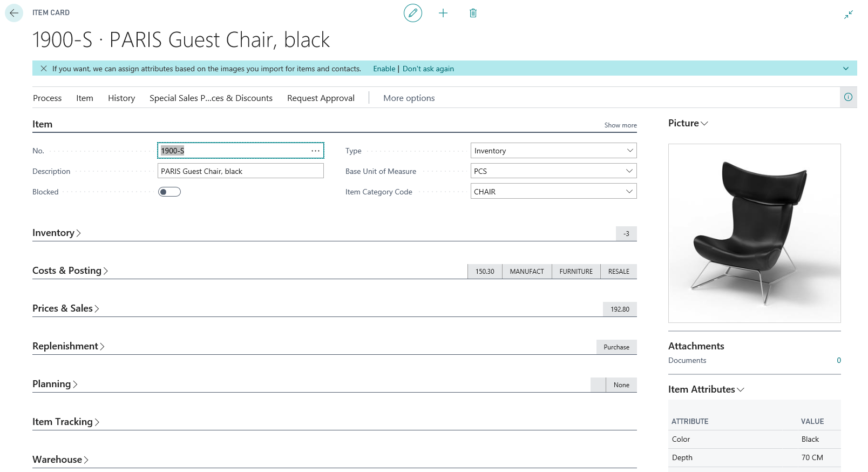The height and width of the screenshot is (472, 868).
Task: Click Don't ask again link
Action: (x=428, y=69)
